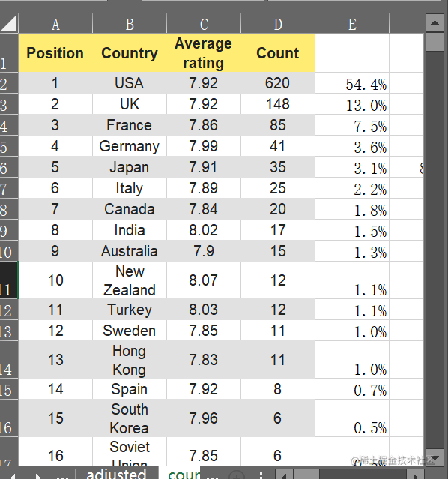Select column C header
This screenshot has height=479, width=448.
pos(204,24)
